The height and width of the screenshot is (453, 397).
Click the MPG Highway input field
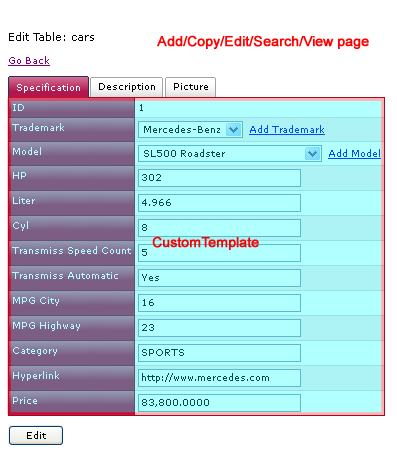tap(219, 328)
